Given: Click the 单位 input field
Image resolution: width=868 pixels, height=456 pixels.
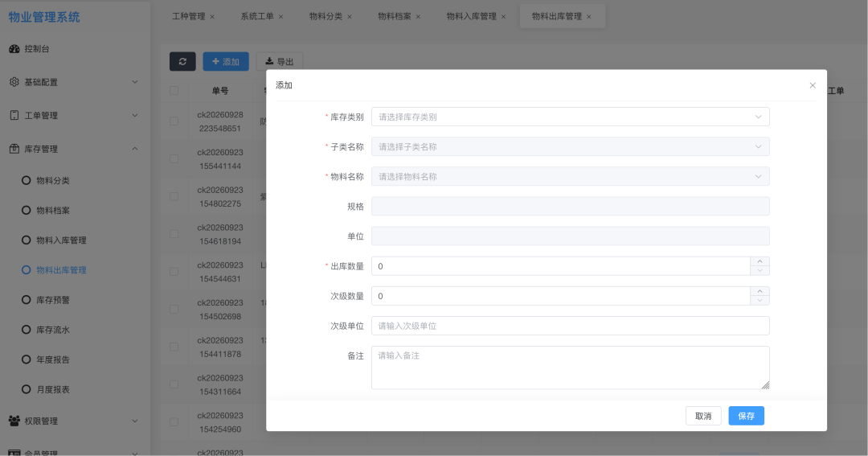Looking at the screenshot, I should [x=570, y=236].
